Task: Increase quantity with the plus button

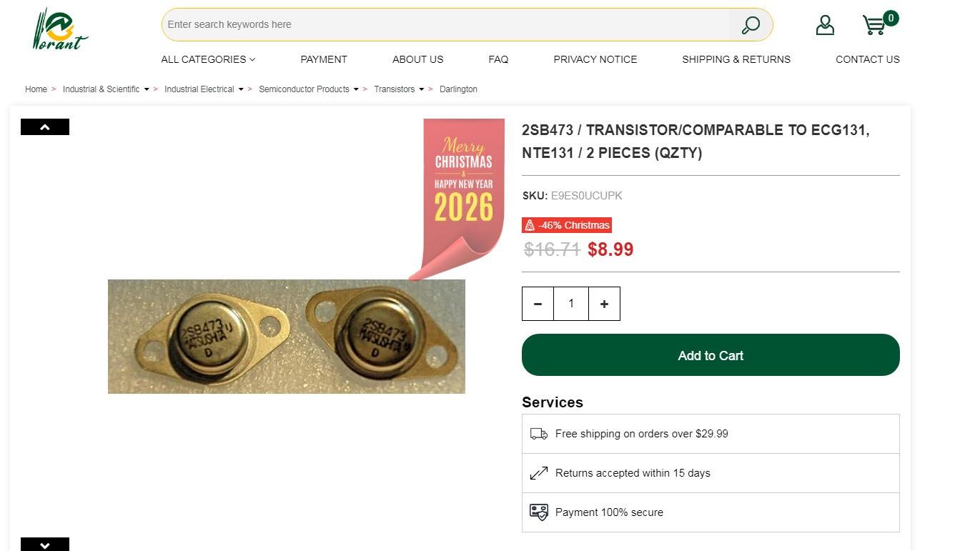Action: pos(604,304)
